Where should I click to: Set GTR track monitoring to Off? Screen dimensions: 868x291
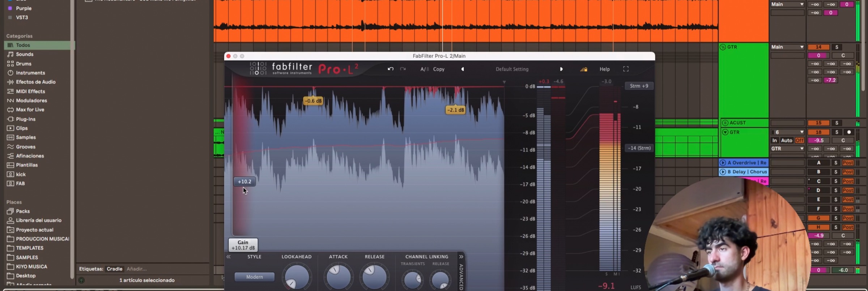pyautogui.click(x=799, y=140)
